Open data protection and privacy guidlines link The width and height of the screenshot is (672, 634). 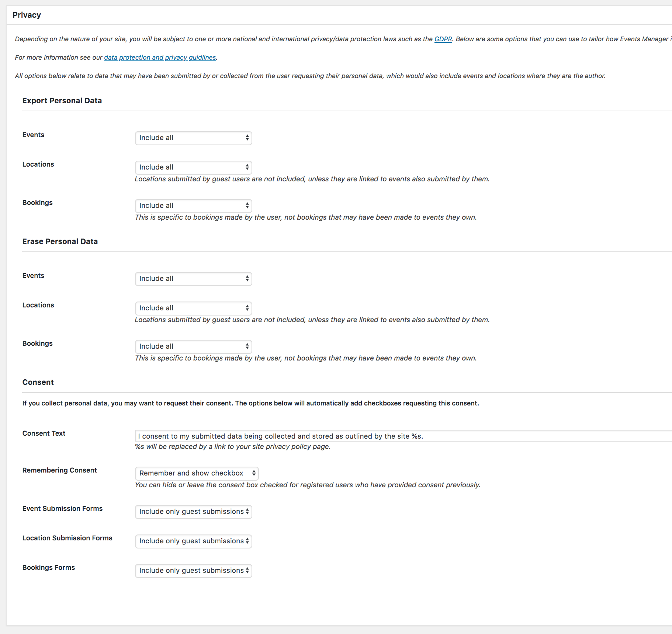[x=160, y=58]
